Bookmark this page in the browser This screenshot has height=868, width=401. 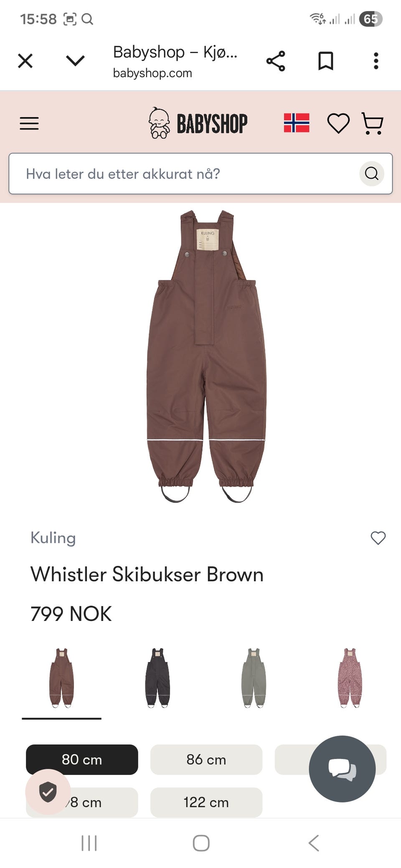326,61
